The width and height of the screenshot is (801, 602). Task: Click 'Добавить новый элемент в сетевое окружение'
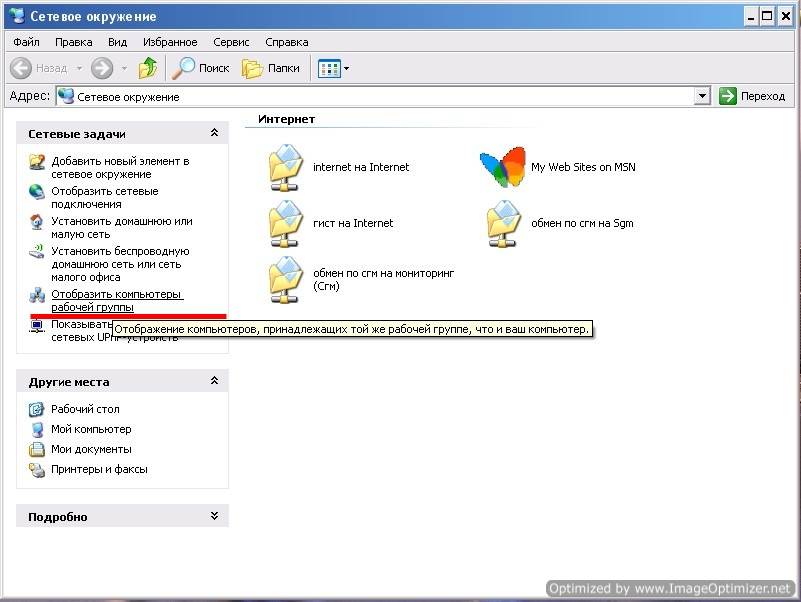point(120,167)
